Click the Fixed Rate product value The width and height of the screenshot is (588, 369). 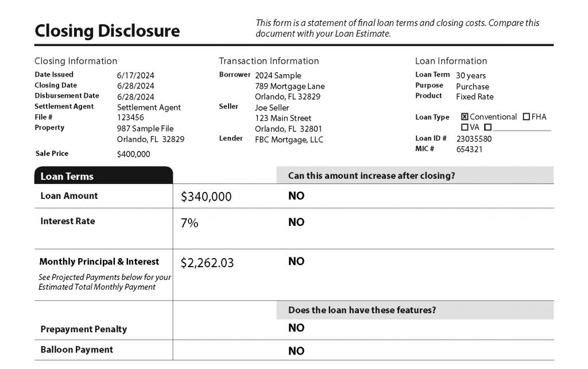(x=475, y=97)
